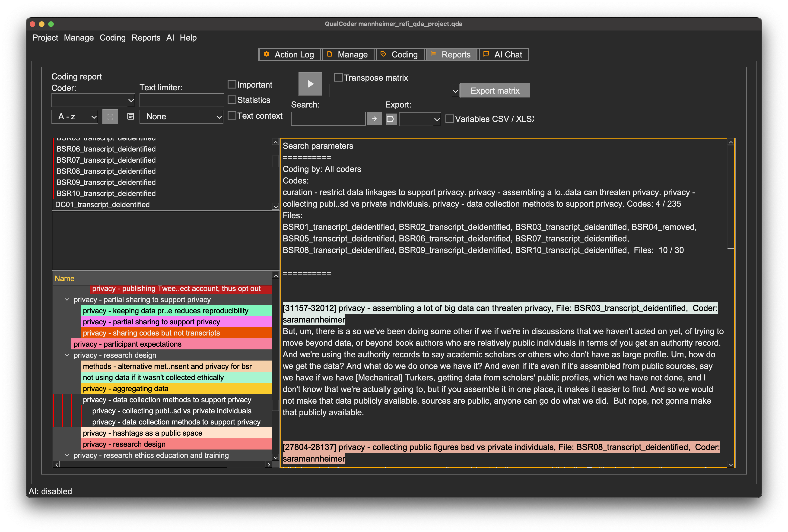Open the Reports menu
Viewport: 788px width, 532px height.
146,38
